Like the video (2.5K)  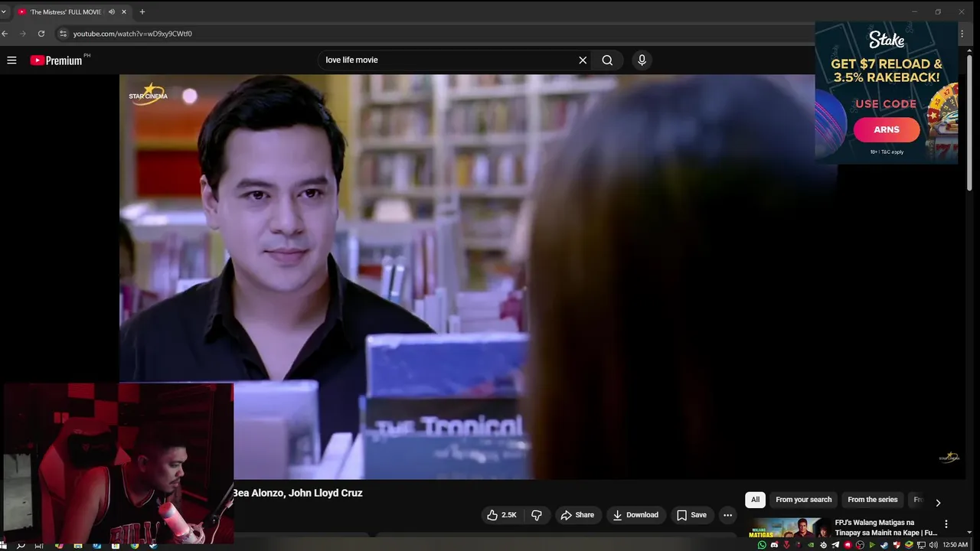[501, 515]
